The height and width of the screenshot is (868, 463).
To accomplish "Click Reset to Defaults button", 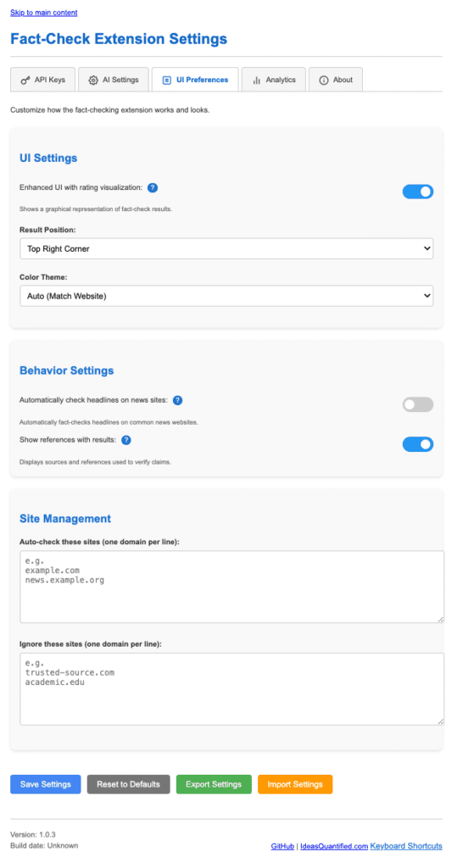I will click(x=129, y=784).
